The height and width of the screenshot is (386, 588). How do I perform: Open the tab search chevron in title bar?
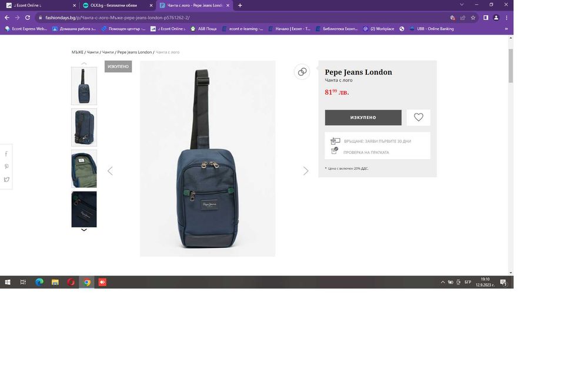[x=462, y=5]
